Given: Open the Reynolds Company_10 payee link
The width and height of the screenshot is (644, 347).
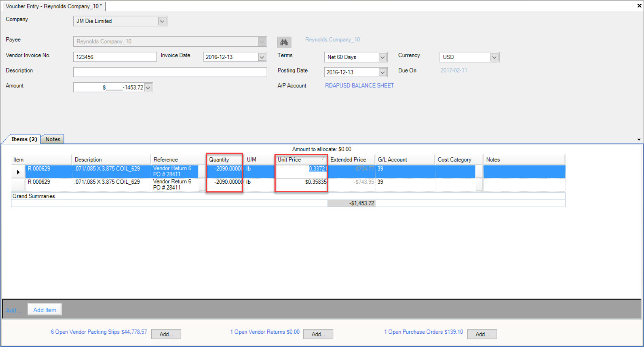Looking at the screenshot, I should click(332, 39).
